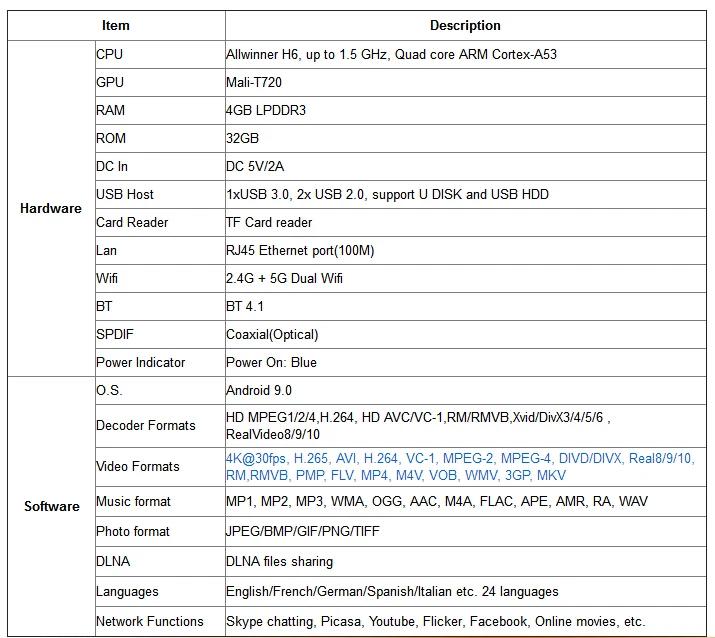Click the 'GPU' row label
Screen dimensions: 715x638
point(110,82)
